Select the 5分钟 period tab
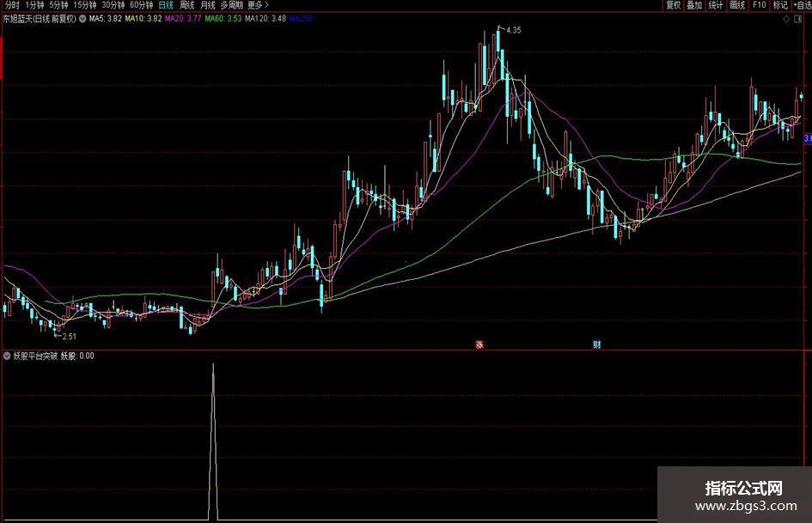The height and width of the screenshot is (523, 812). click(x=58, y=5)
